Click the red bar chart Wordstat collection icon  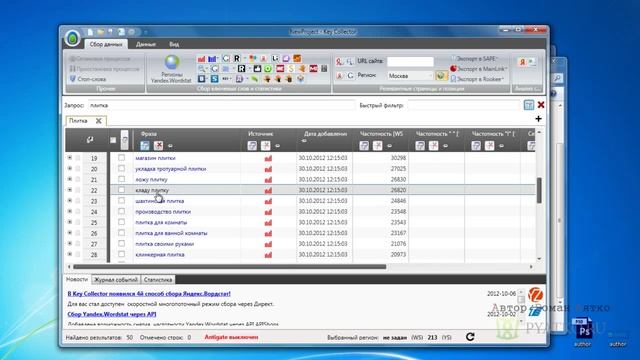[x=202, y=59]
